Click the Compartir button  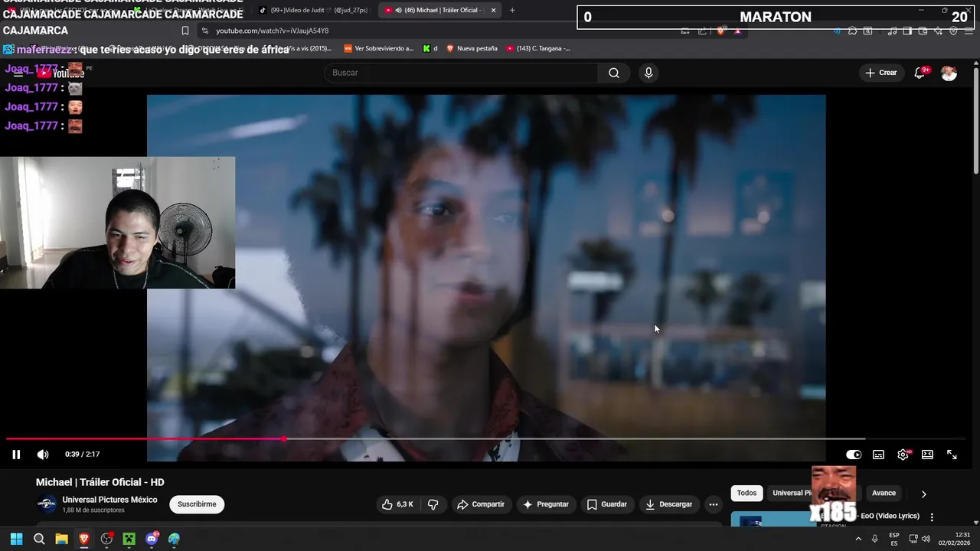pyautogui.click(x=481, y=504)
